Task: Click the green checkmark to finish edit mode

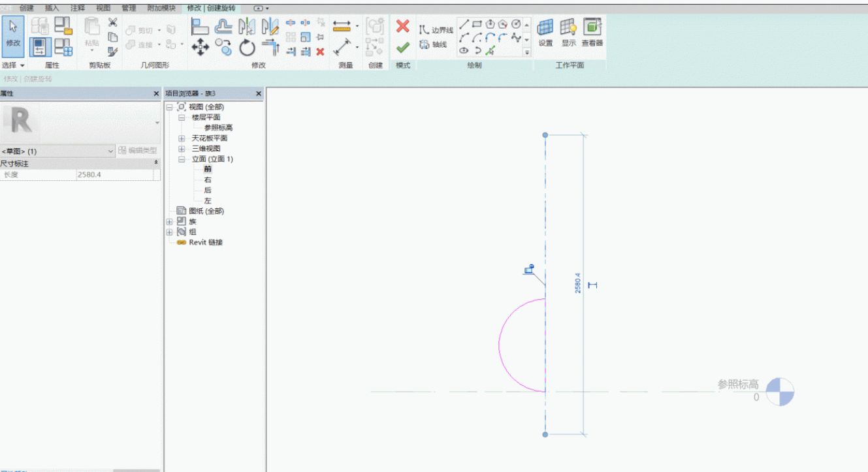Action: 403,47
